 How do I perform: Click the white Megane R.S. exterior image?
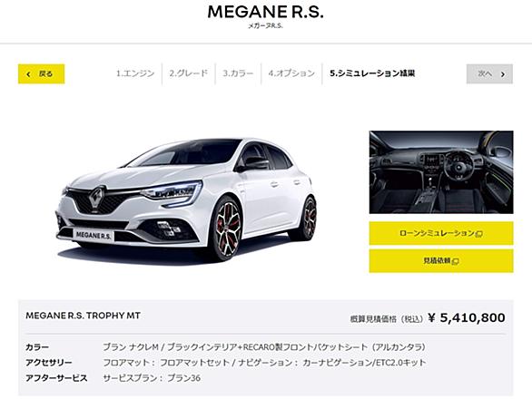187,200
